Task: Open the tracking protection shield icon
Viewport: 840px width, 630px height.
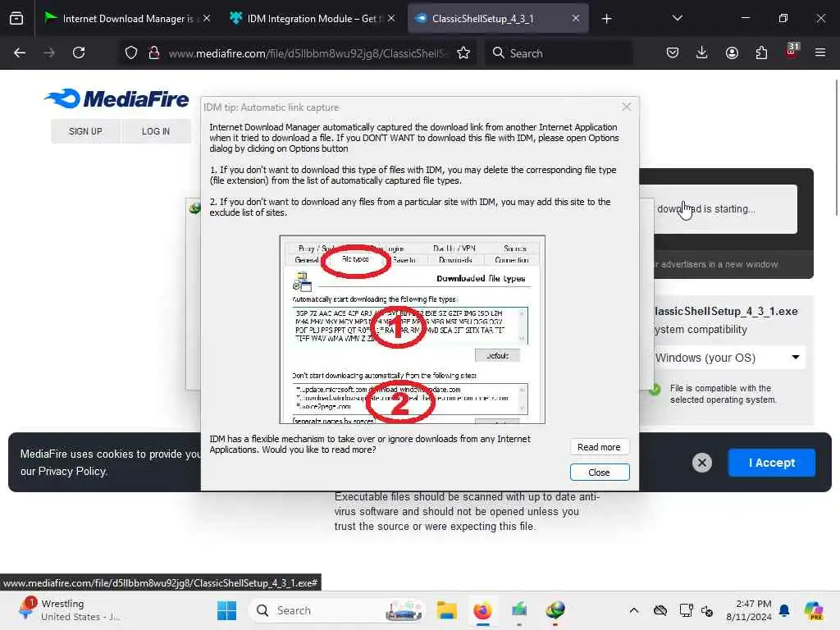Action: point(131,52)
